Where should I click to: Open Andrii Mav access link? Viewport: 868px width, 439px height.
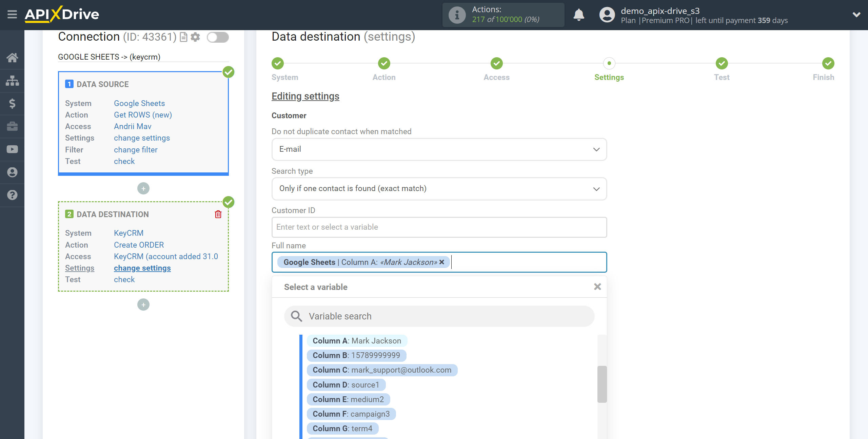pos(133,126)
